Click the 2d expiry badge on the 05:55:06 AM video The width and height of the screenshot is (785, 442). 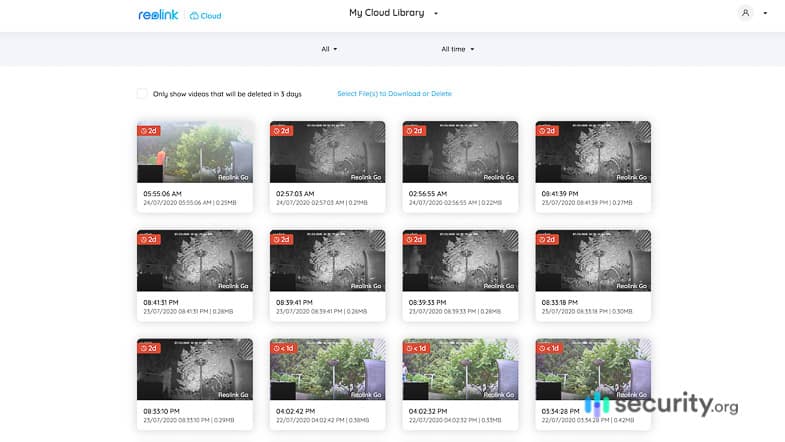[x=149, y=130]
